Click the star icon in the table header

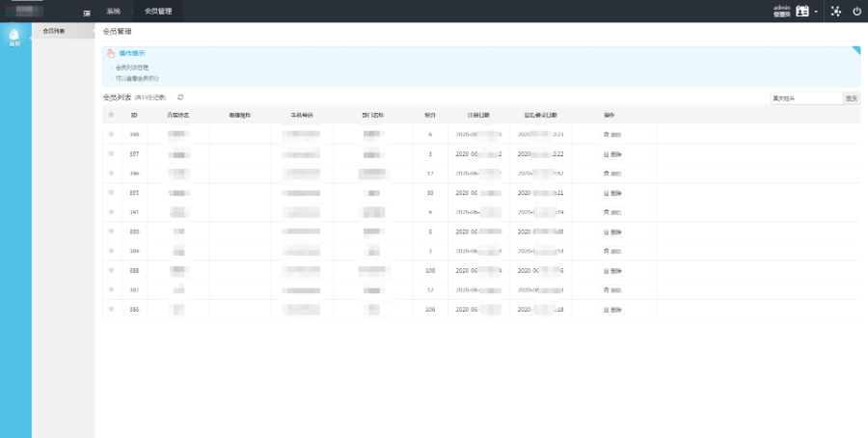click(111, 115)
